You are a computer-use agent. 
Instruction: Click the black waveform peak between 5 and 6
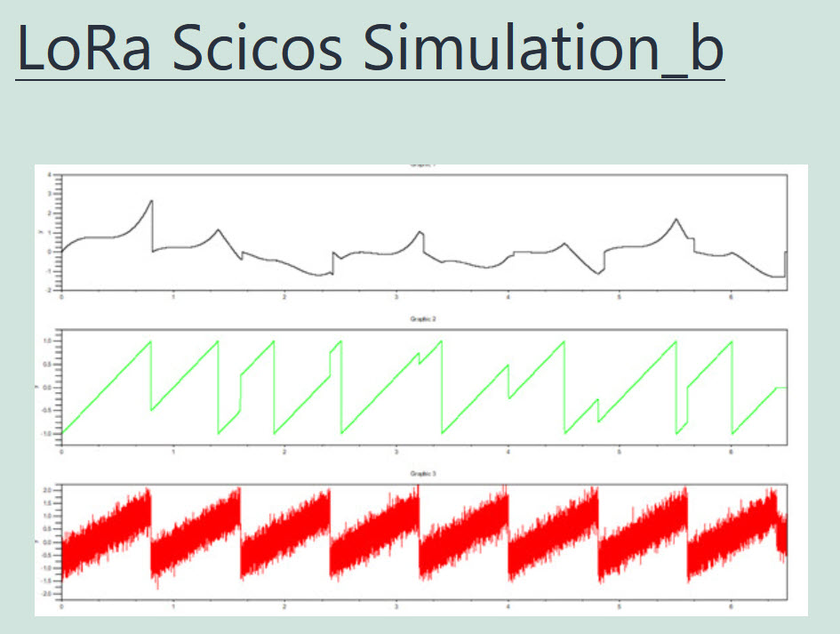(x=676, y=219)
